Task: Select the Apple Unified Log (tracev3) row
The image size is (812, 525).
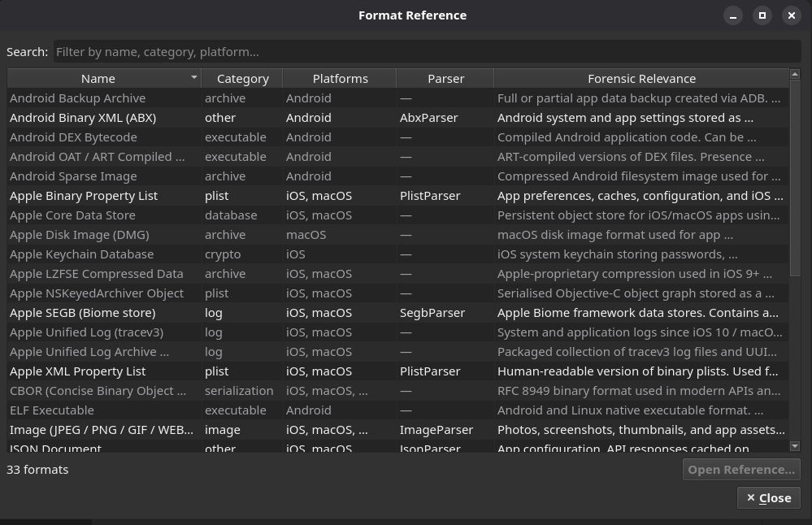Action: 397,332
